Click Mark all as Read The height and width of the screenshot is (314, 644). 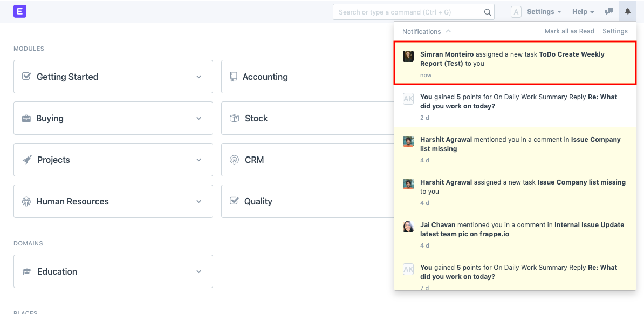[x=569, y=31]
